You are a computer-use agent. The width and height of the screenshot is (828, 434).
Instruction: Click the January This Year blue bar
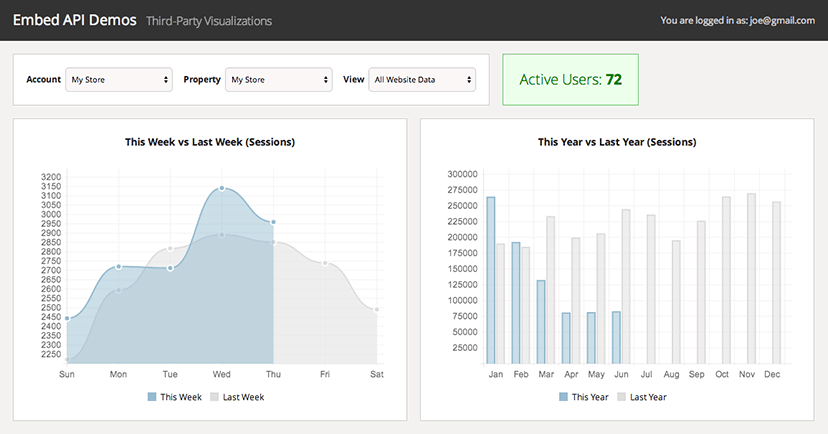(x=491, y=280)
